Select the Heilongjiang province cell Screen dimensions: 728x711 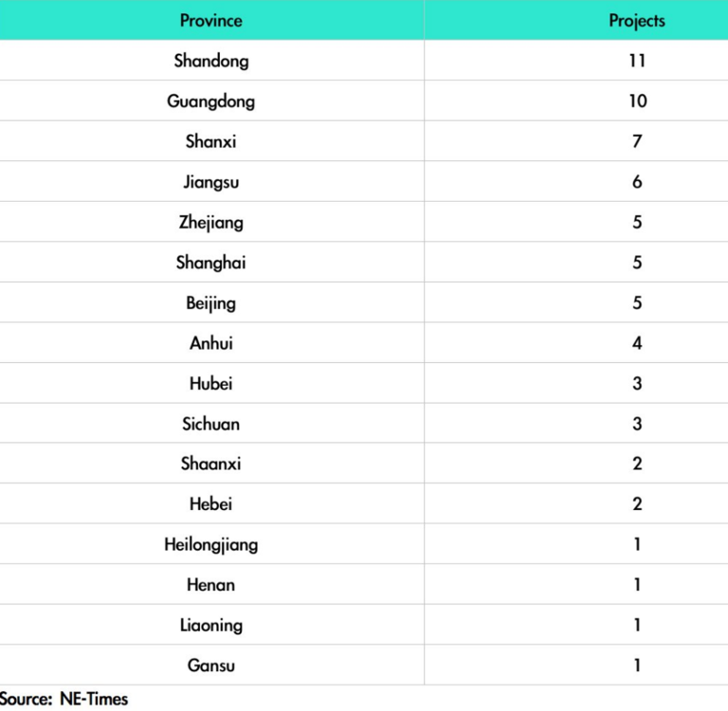[x=211, y=544]
